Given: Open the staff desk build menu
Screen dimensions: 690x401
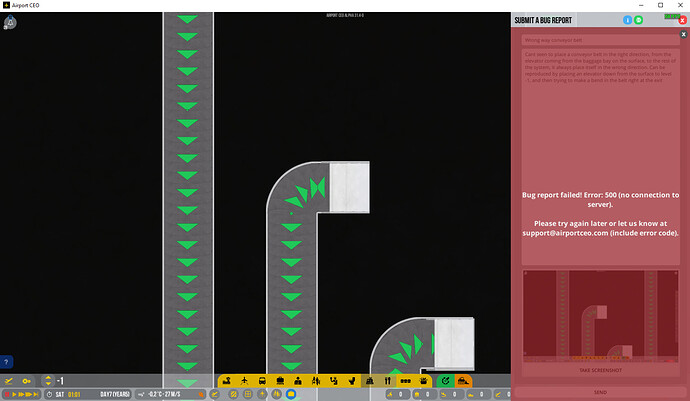Looking at the screenshot, I should click(298, 381).
